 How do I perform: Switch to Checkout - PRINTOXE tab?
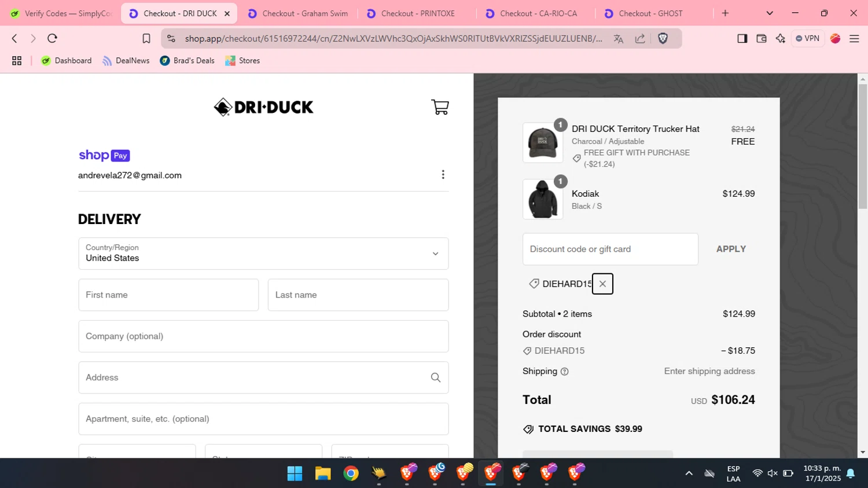click(x=418, y=13)
